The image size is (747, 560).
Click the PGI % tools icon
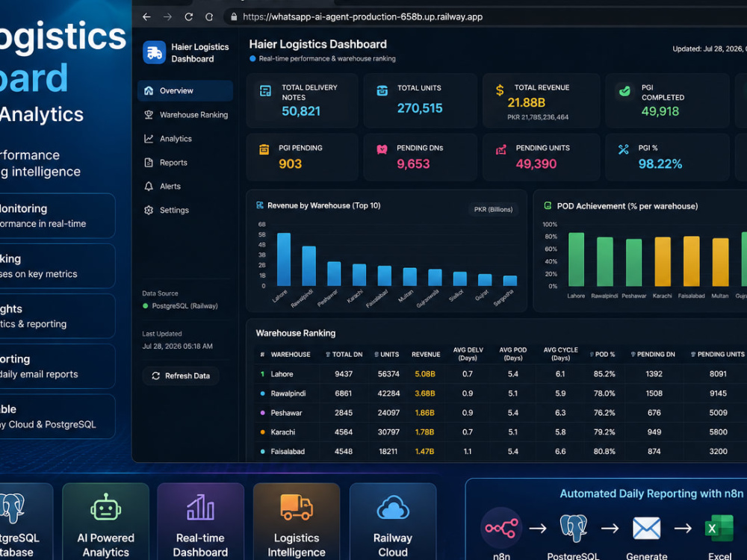tap(623, 149)
